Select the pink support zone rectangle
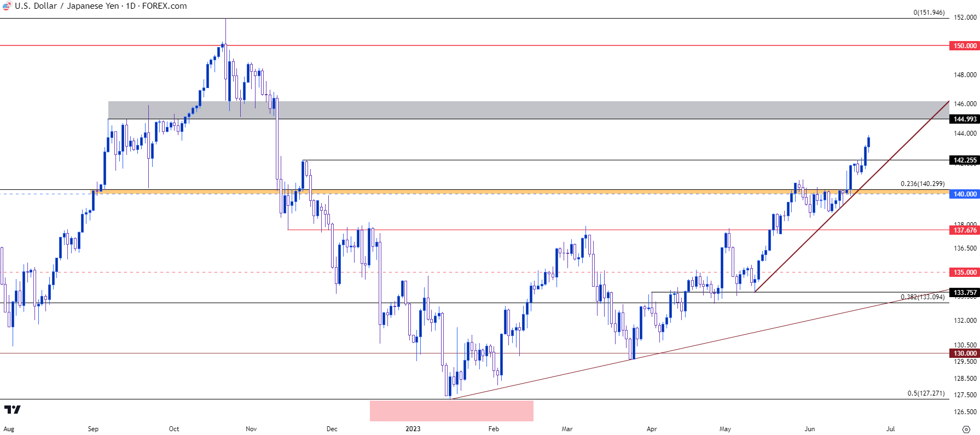Image resolution: width=980 pixels, height=435 pixels. point(451,411)
